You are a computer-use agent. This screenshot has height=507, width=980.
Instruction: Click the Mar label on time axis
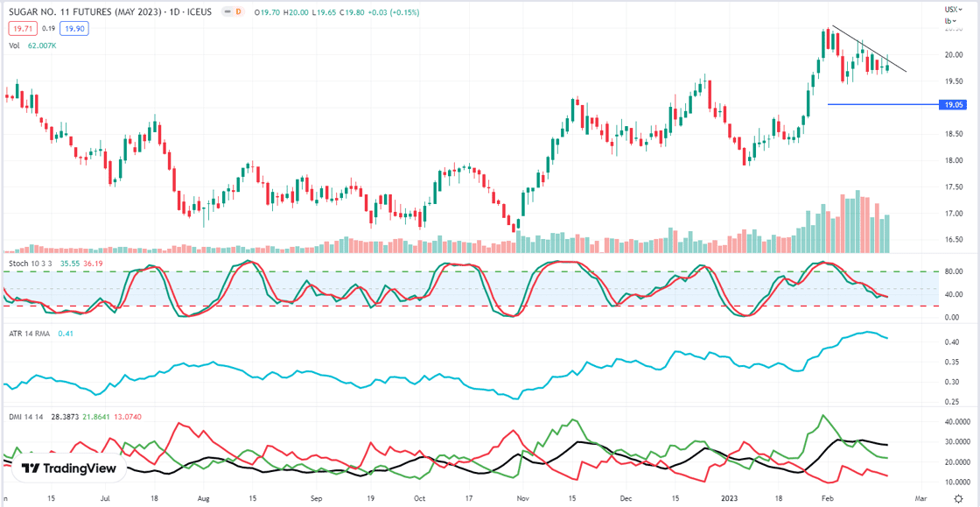coord(920,499)
